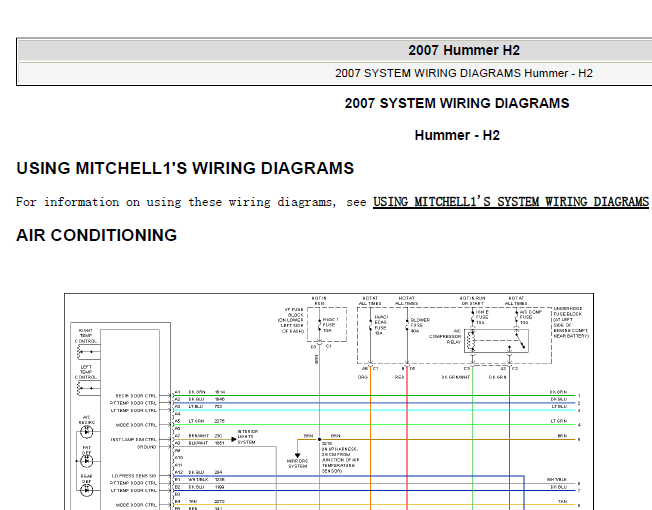
Task: Open the USING MITCHELL1'S SYSTEM WIRING DIAGRAMS link
Action: coord(511,202)
